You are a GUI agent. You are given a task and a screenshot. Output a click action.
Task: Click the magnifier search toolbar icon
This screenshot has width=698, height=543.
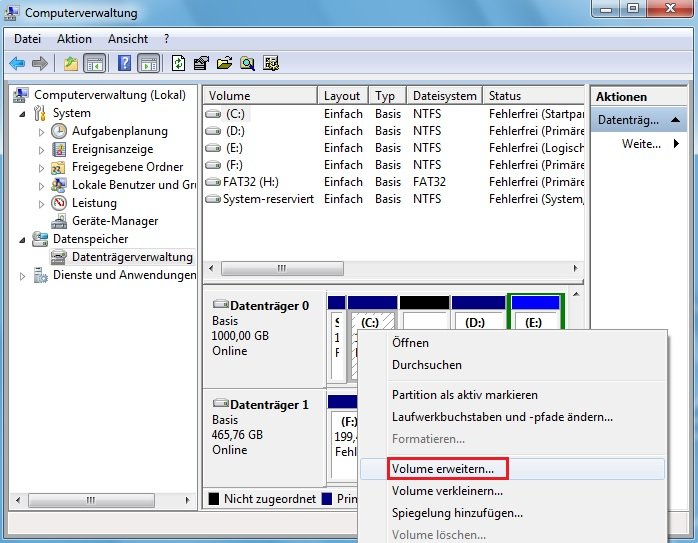[248, 63]
